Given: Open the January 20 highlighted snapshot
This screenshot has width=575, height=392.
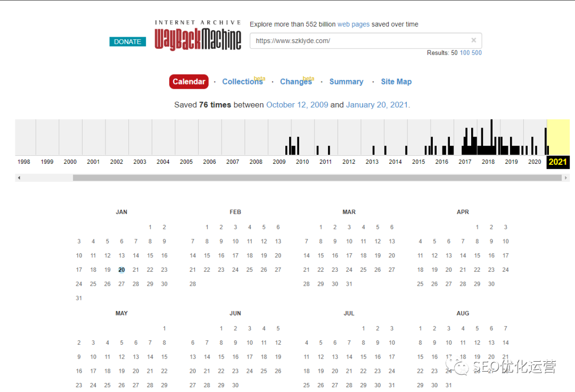Looking at the screenshot, I should point(121,270).
